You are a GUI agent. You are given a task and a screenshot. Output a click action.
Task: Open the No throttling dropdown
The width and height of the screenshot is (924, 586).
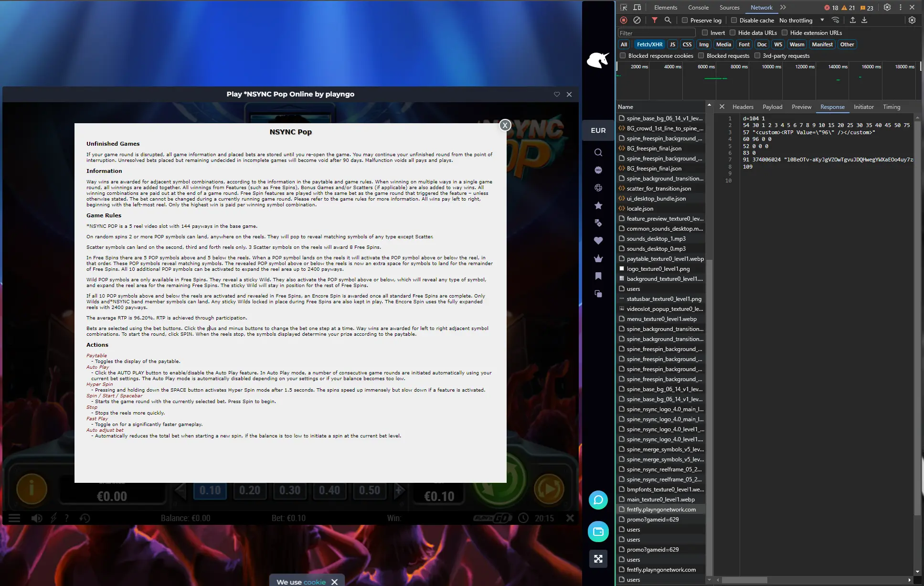pos(802,20)
